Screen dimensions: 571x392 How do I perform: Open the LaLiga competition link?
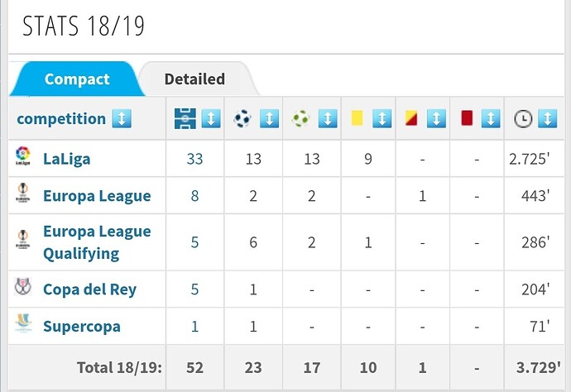pyautogui.click(x=67, y=158)
